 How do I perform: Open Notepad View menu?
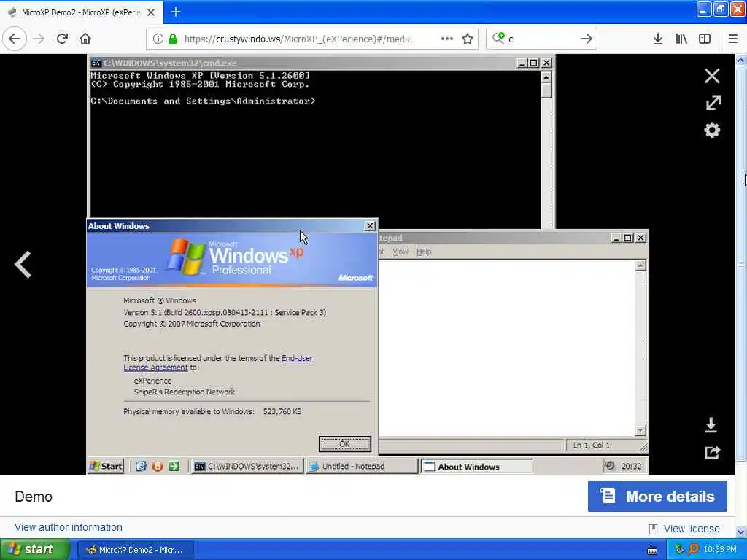pos(400,252)
